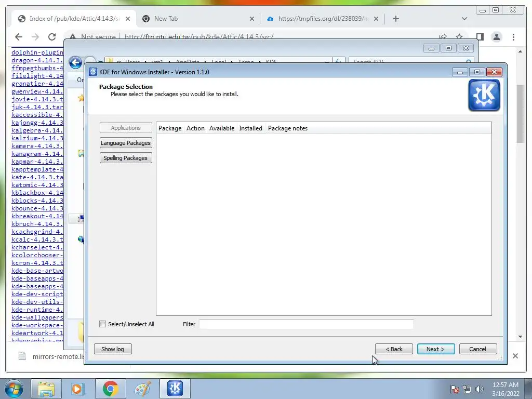
Task: Show log in KDE installer
Action: click(113, 349)
